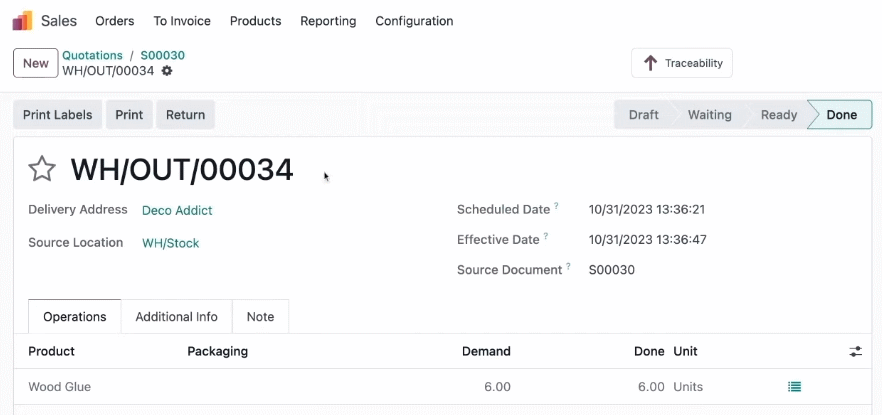Click the Traceability up-arrow button

coord(682,63)
